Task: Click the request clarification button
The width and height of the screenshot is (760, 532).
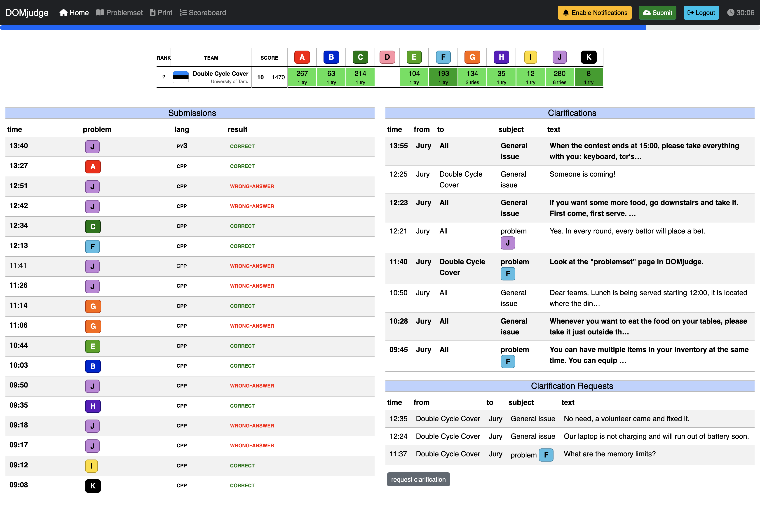Action: [x=418, y=479]
